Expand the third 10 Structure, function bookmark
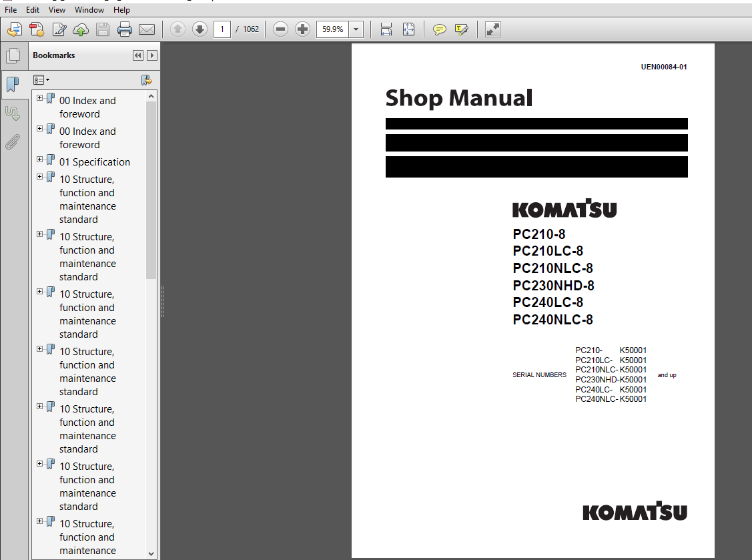 pos(40,291)
